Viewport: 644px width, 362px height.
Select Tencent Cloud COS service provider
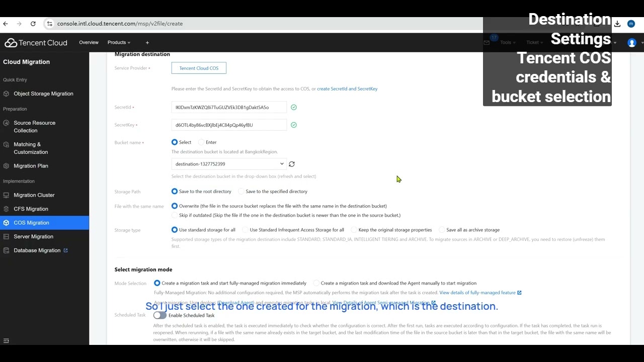pyautogui.click(x=199, y=68)
